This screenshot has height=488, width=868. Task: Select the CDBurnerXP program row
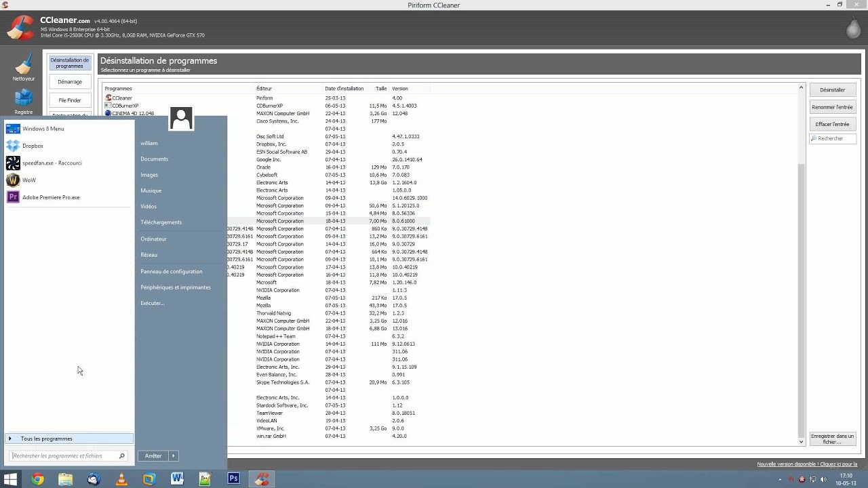[x=267, y=106]
